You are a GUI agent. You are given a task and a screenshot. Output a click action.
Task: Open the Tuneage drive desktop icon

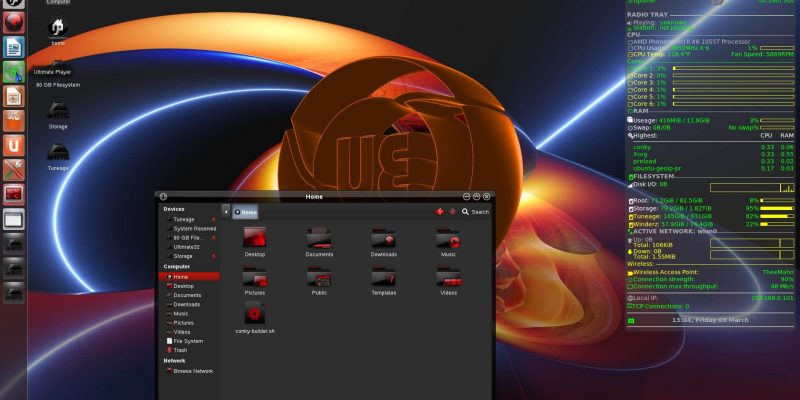point(58,156)
